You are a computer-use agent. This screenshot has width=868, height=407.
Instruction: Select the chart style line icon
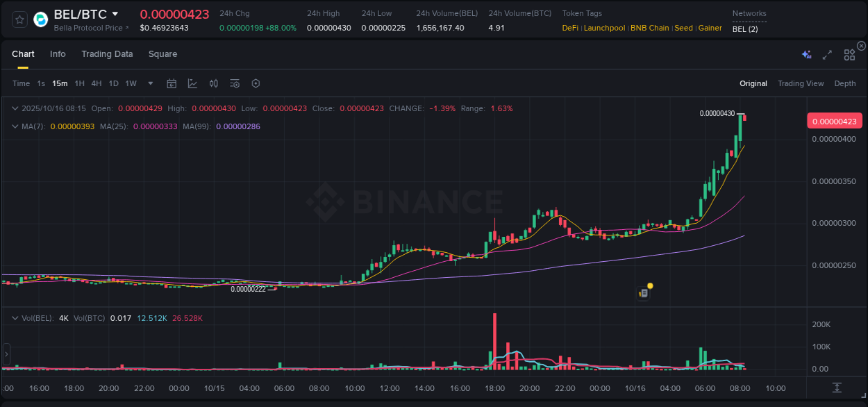point(192,83)
